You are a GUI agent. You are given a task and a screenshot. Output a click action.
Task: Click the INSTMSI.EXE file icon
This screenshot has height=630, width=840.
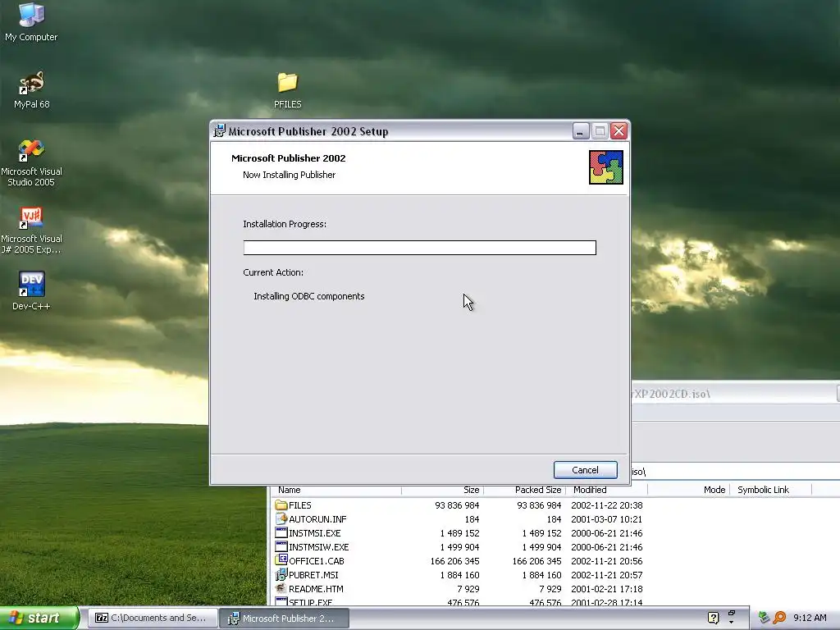(281, 533)
